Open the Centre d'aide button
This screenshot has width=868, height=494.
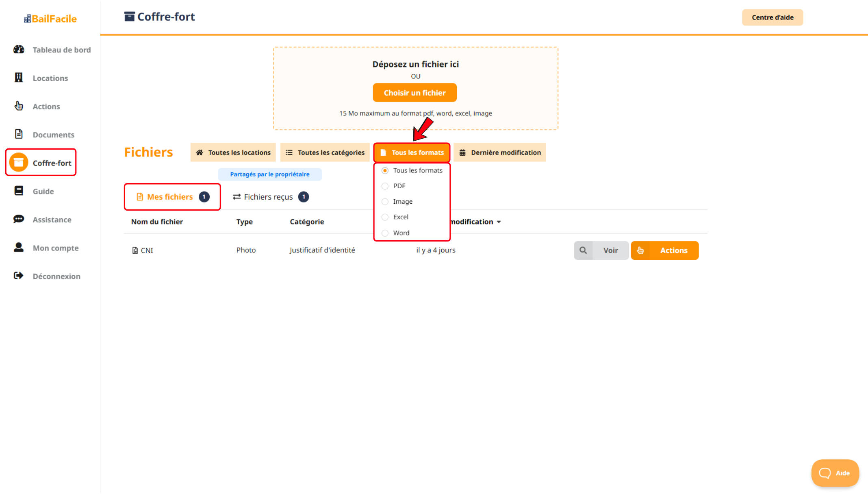point(772,17)
